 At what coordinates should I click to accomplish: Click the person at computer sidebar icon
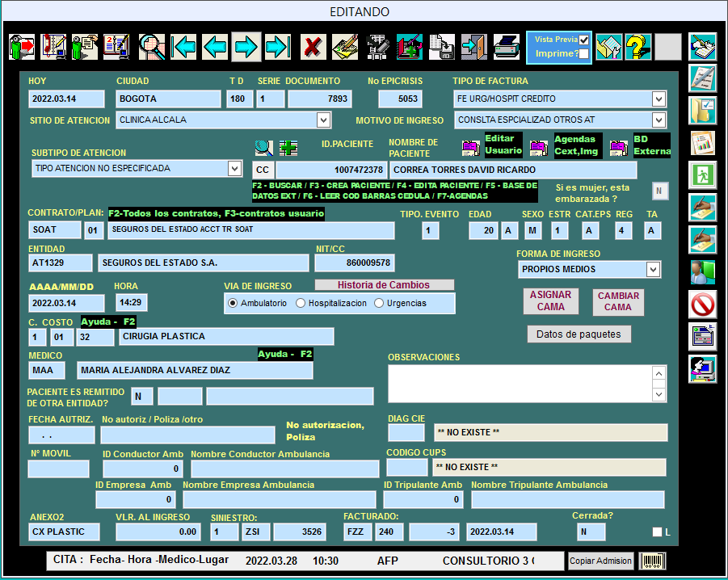702,369
